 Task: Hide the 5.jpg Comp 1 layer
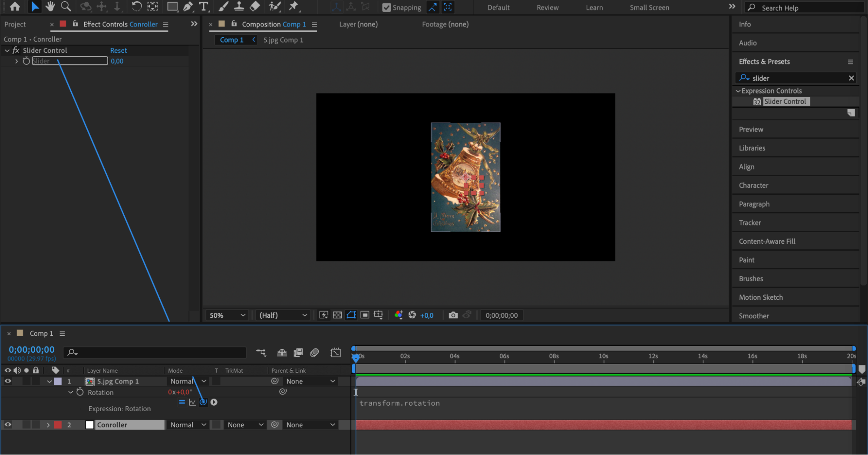point(8,381)
